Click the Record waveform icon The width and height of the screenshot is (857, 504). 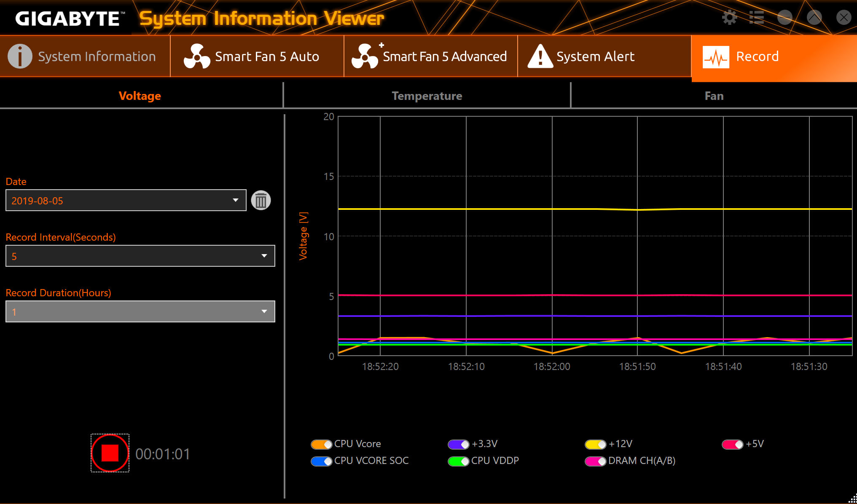point(716,57)
